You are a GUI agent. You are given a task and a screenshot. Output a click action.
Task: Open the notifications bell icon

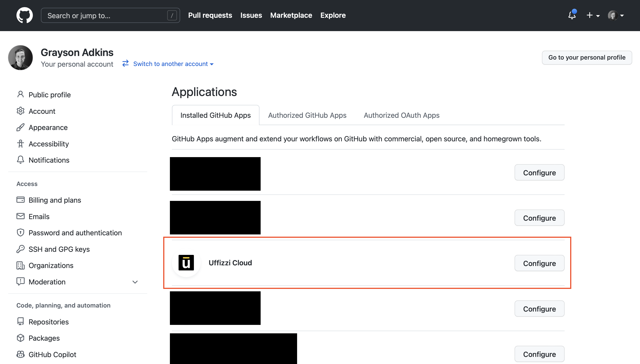pyautogui.click(x=572, y=15)
